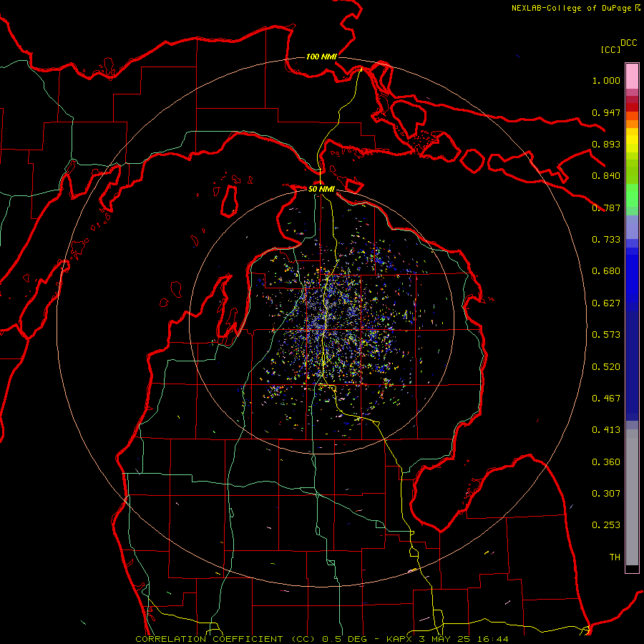Click the 0.520 scale value
644x644 pixels.
606,367
